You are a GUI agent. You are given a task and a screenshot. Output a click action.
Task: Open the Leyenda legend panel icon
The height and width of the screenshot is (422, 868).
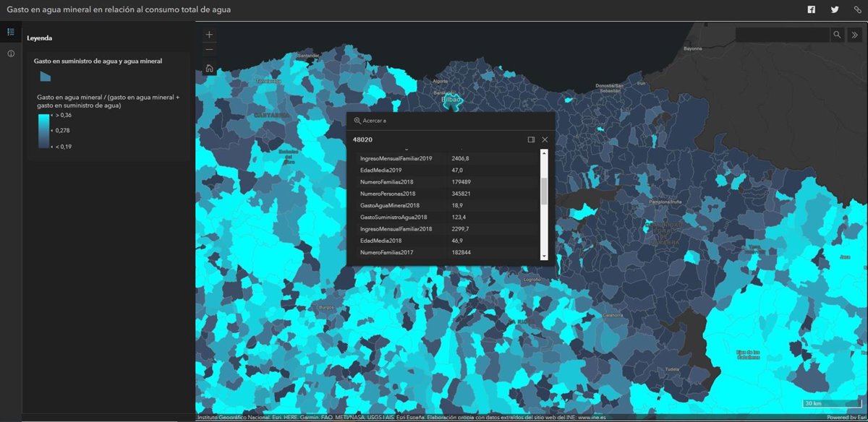pos(11,32)
